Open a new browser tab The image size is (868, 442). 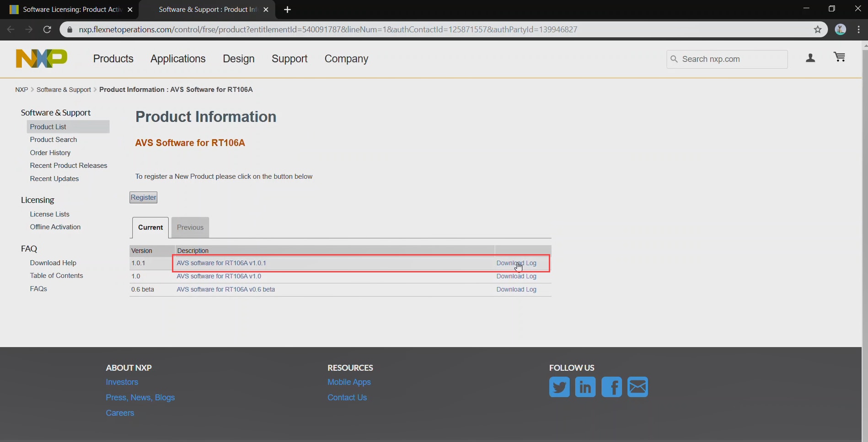(287, 10)
